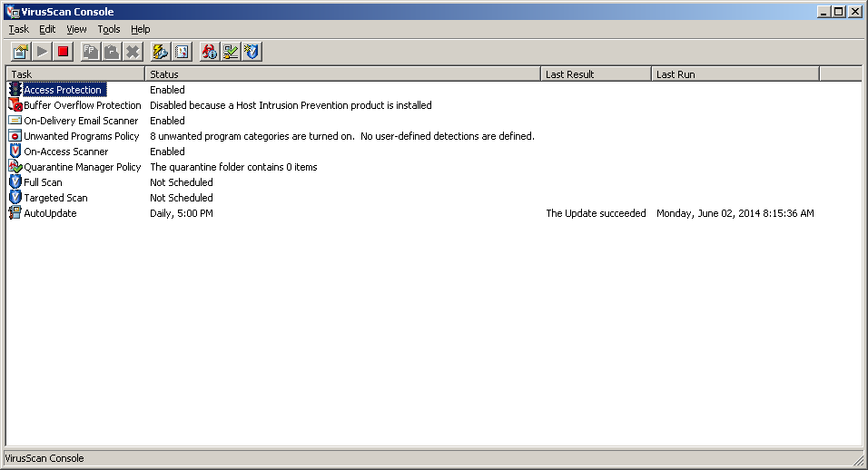Select the On-Access Scanner row
The height and width of the screenshot is (470, 868).
click(65, 152)
